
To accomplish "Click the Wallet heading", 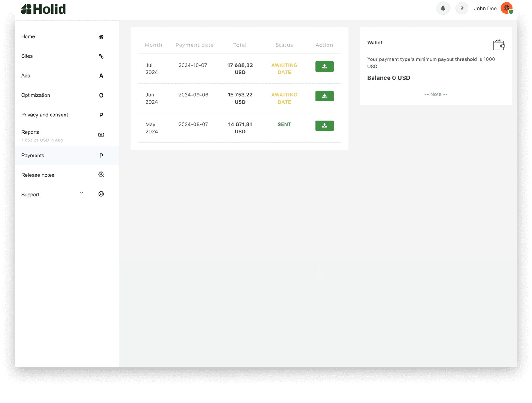I will pos(375,43).
